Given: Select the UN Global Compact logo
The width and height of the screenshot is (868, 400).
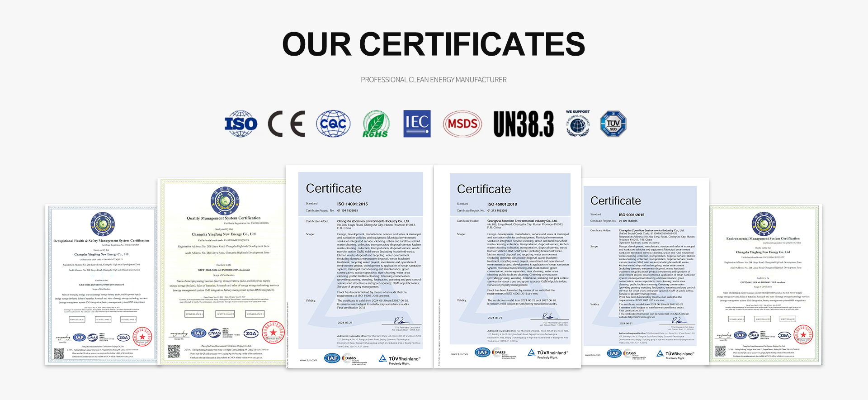Looking at the screenshot, I should tap(578, 123).
